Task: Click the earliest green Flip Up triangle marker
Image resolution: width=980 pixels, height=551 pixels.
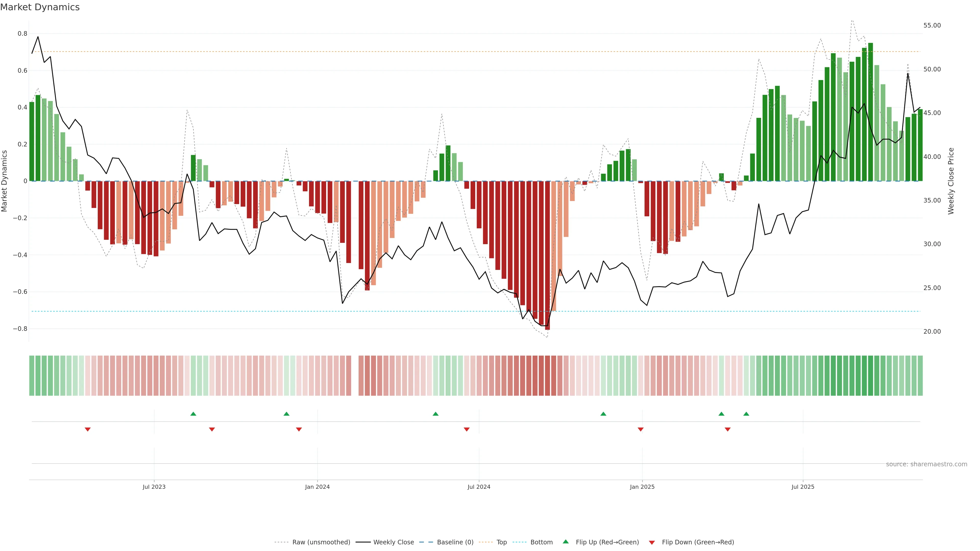Action: pyautogui.click(x=193, y=414)
